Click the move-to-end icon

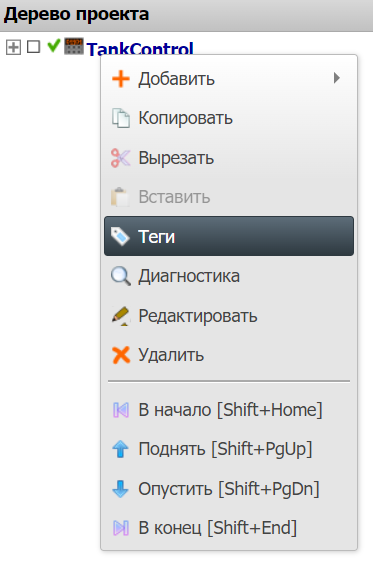[121, 528]
